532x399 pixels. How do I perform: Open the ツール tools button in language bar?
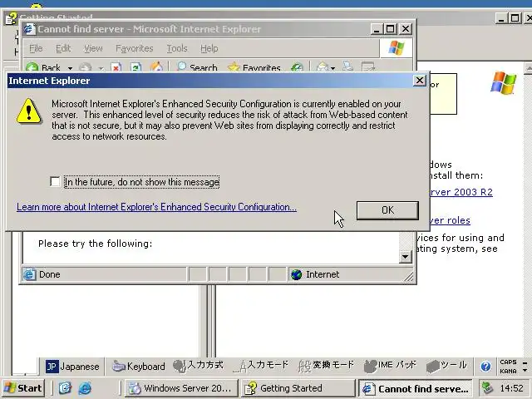pos(446,366)
